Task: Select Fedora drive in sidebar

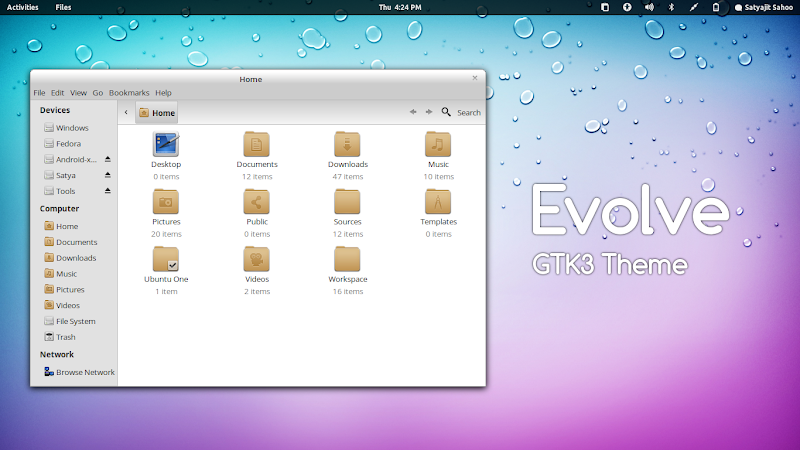Action: (63, 143)
